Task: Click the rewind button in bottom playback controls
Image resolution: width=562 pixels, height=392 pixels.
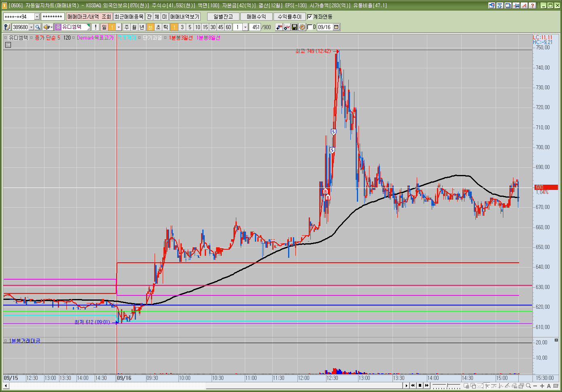Action: pyautogui.click(x=413, y=386)
